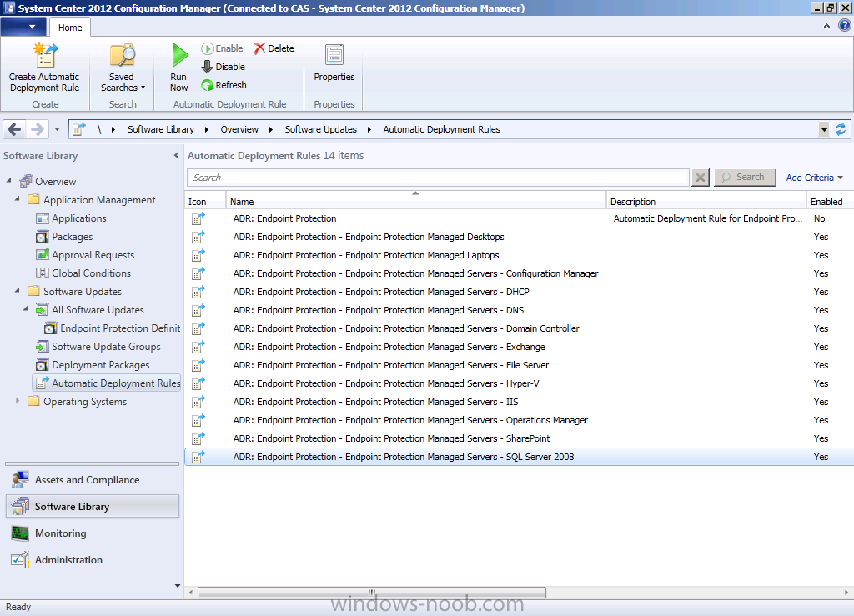Select the SQL Server 2008 rule row
The width and height of the screenshot is (854, 616).
[x=519, y=457]
